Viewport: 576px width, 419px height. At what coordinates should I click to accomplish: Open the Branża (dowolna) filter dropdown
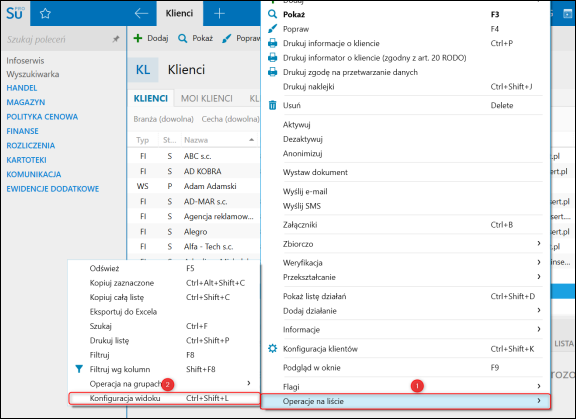coord(163,119)
